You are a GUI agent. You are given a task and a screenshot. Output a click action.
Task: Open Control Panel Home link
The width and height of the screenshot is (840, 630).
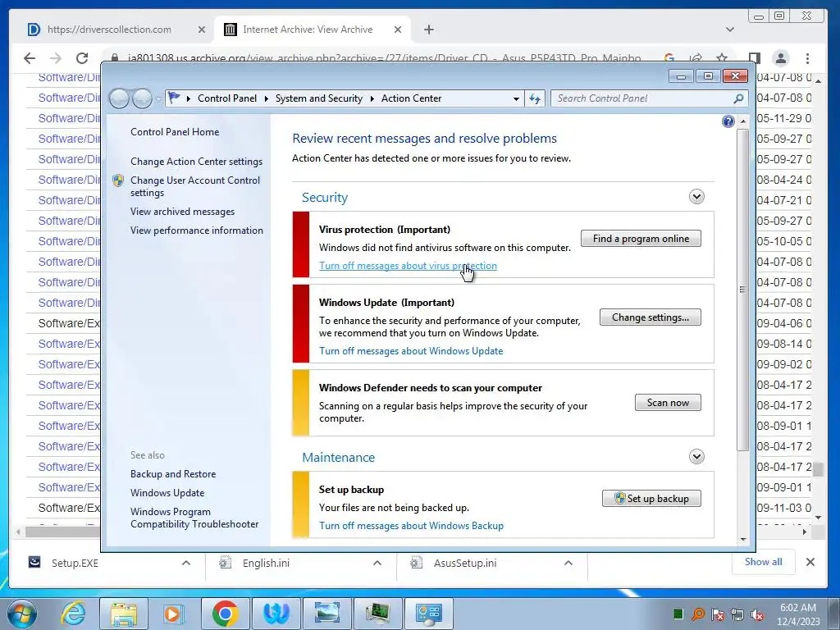pyautogui.click(x=175, y=132)
